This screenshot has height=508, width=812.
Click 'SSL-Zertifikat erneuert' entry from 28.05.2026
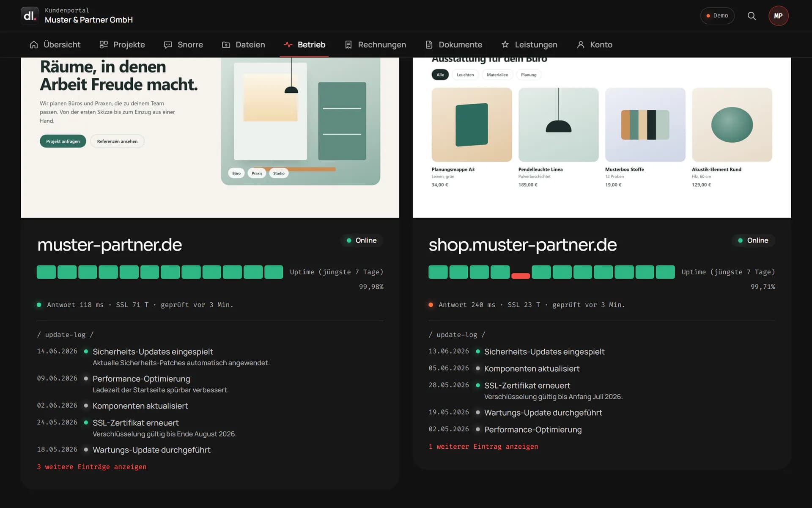[x=527, y=386]
